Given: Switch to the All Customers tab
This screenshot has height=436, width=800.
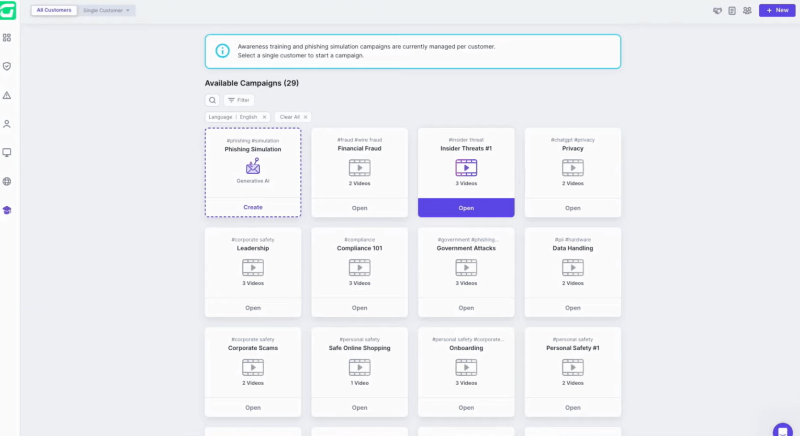Looking at the screenshot, I should [54, 10].
